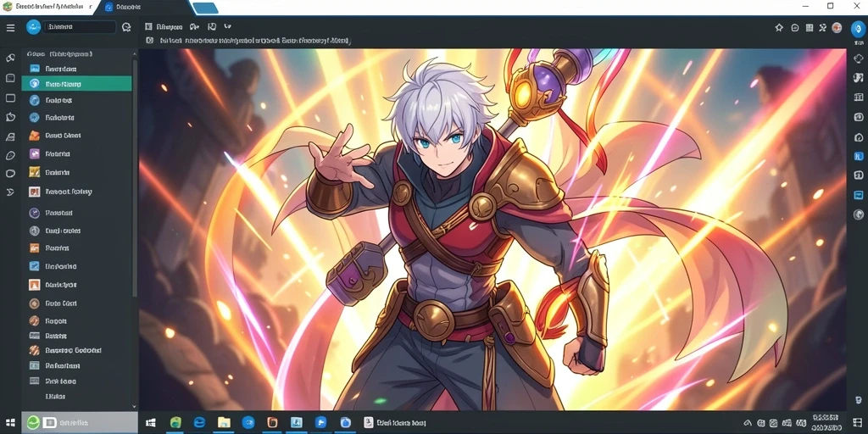Click the circular icon right of the search box
This screenshot has width=868, height=434.
pyautogui.click(x=126, y=27)
